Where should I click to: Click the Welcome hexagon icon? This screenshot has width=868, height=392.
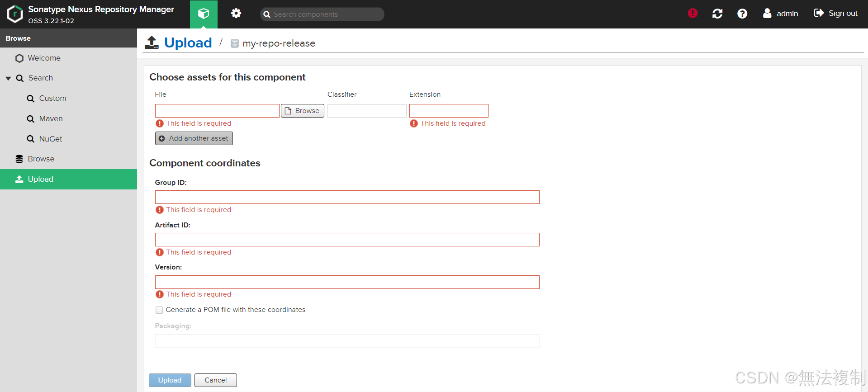[x=19, y=58]
